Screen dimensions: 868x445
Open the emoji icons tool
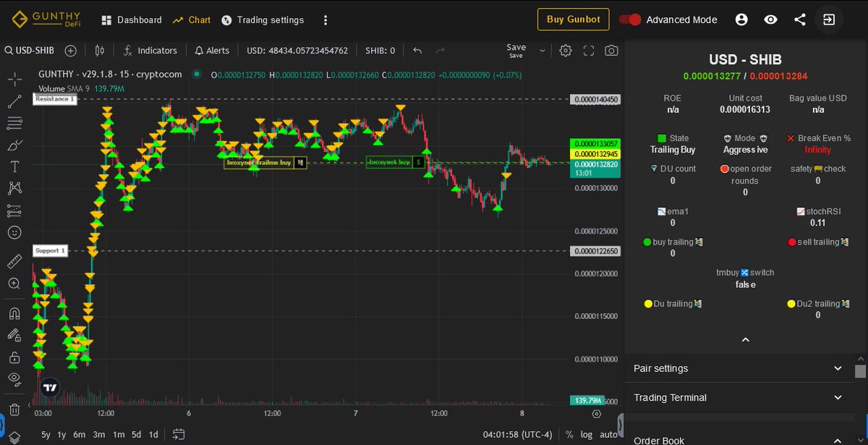14,232
